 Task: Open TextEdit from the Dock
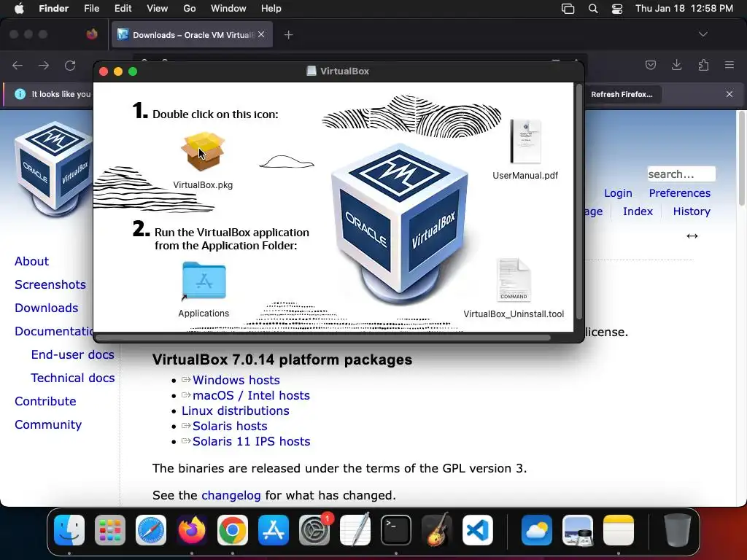click(355, 530)
